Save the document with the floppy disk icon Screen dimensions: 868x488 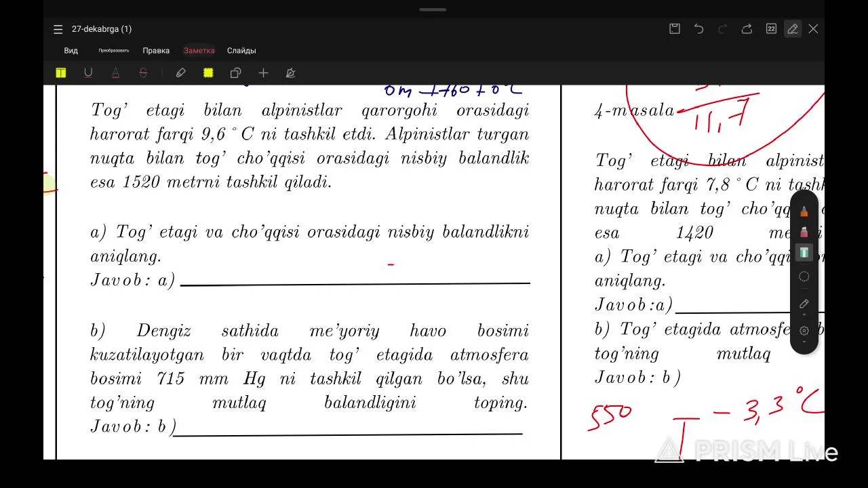pos(675,28)
